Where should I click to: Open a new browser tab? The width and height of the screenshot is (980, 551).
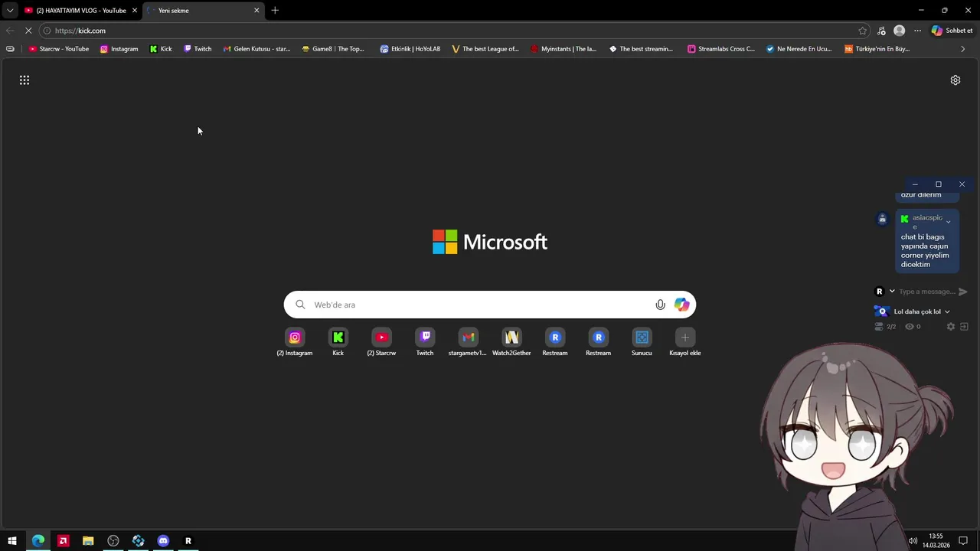point(275,11)
